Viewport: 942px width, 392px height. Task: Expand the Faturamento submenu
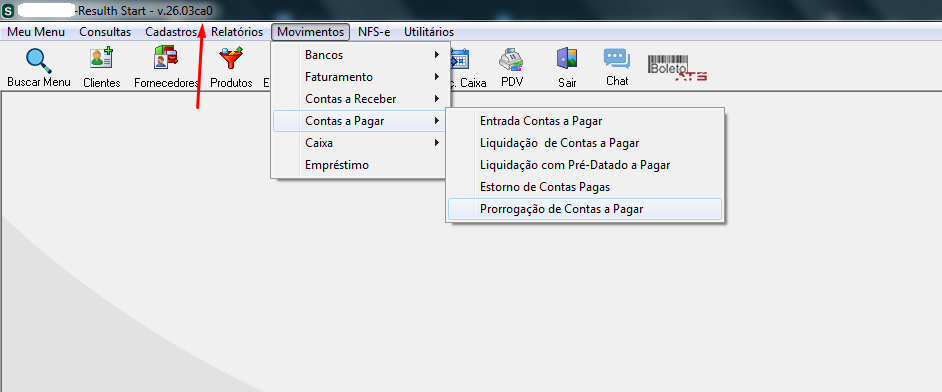[360, 77]
